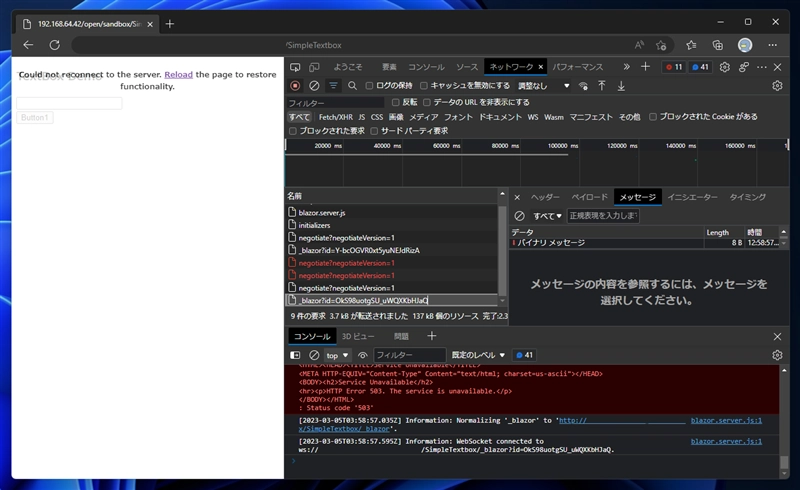
Task: Click the regex message filter field
Action: click(604, 216)
